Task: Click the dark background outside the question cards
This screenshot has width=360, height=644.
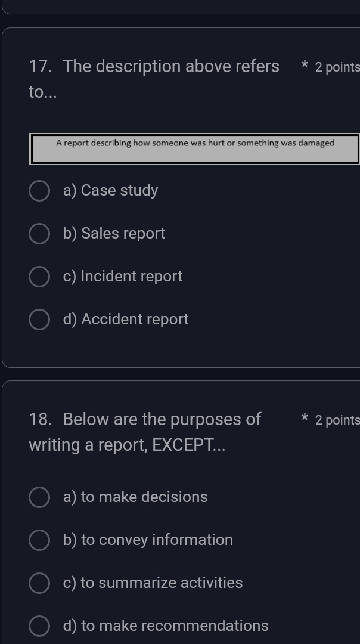Action: point(179,373)
